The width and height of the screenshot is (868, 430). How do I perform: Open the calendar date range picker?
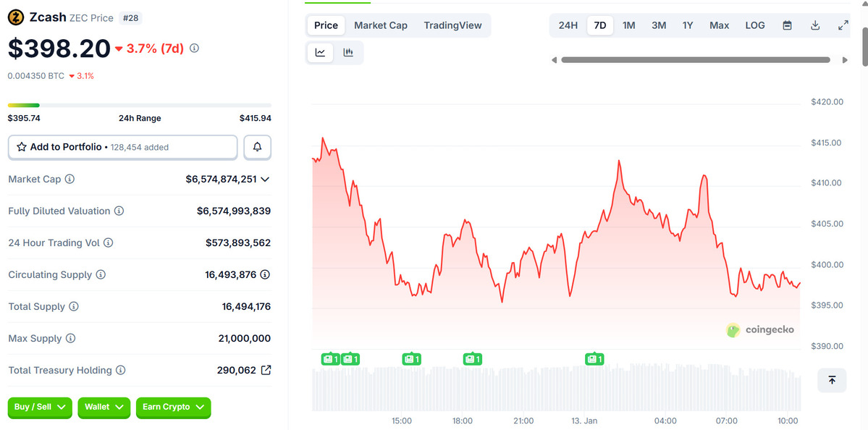[787, 25]
